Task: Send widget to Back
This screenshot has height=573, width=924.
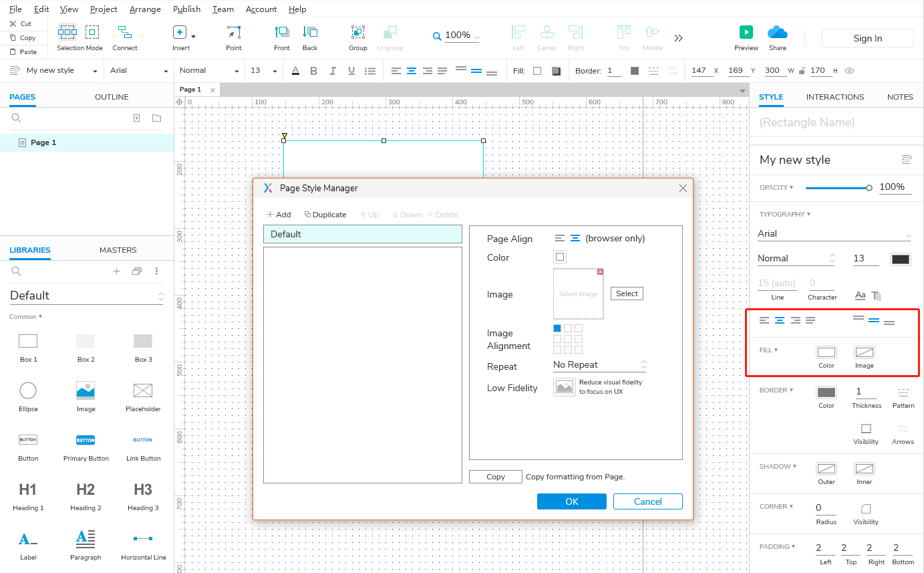Action: 310,37
